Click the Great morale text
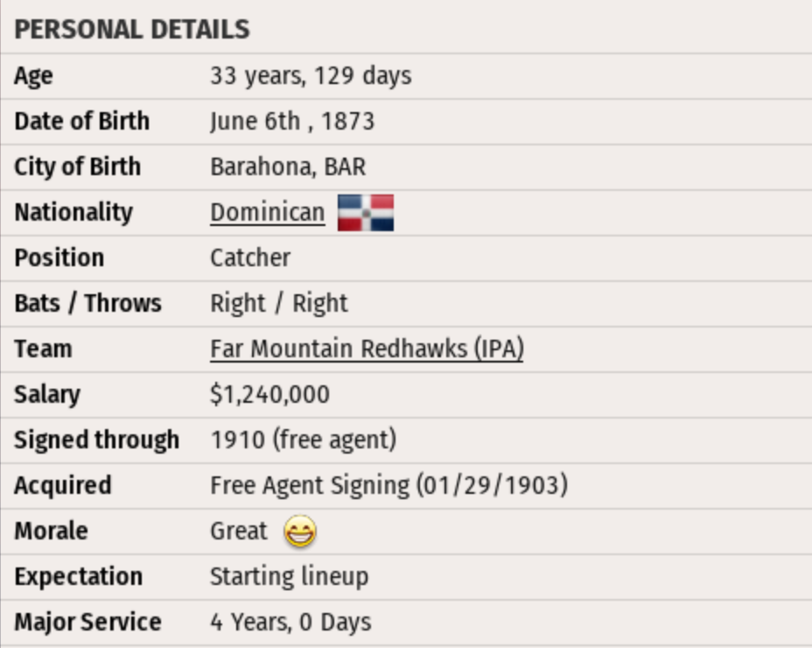This screenshot has width=812, height=648. (238, 532)
